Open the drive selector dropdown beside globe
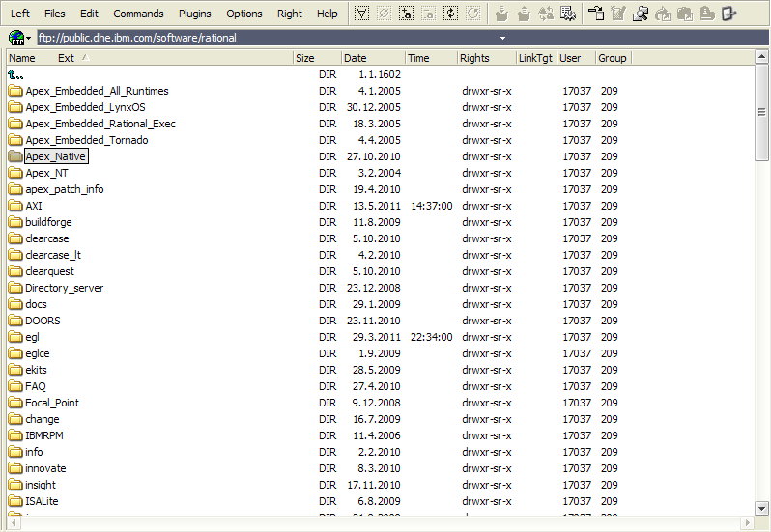This screenshot has width=771, height=532. [29, 39]
